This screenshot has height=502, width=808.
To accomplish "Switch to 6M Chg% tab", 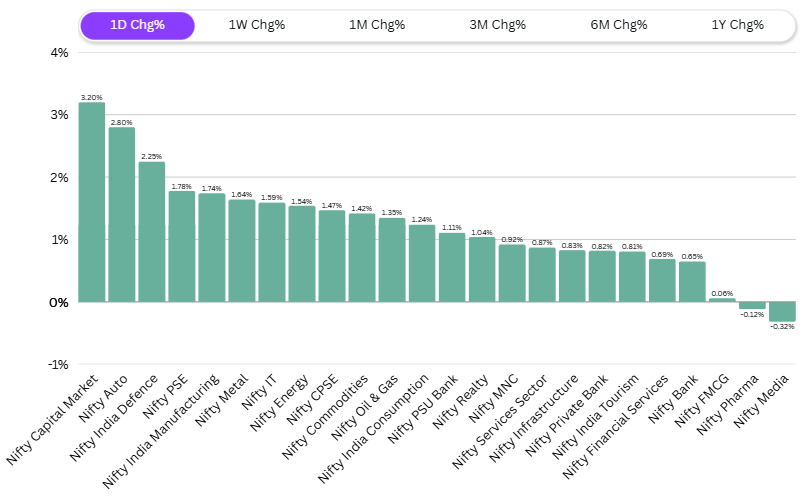I will point(618,25).
